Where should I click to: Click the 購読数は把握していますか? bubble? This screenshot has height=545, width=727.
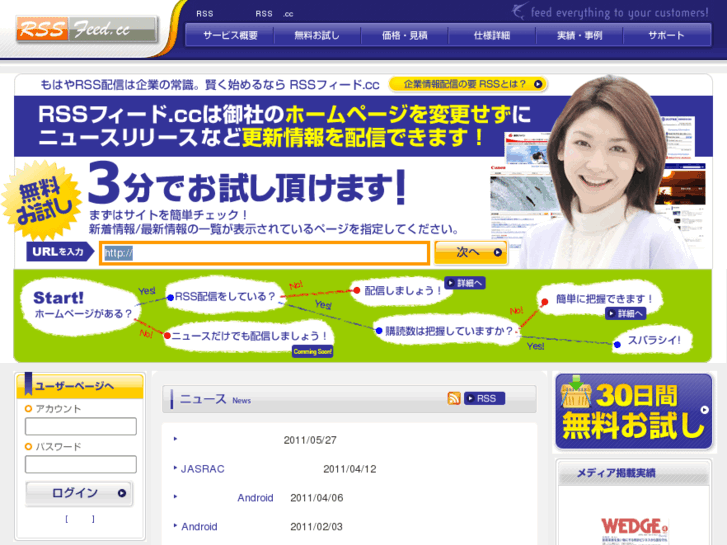click(x=448, y=331)
